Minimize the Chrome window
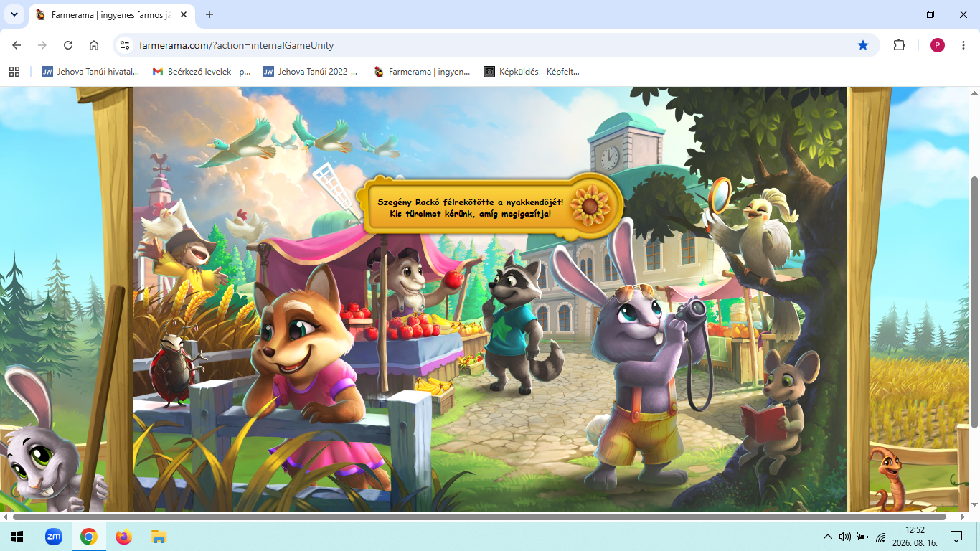The image size is (980, 551). pyautogui.click(x=897, y=14)
